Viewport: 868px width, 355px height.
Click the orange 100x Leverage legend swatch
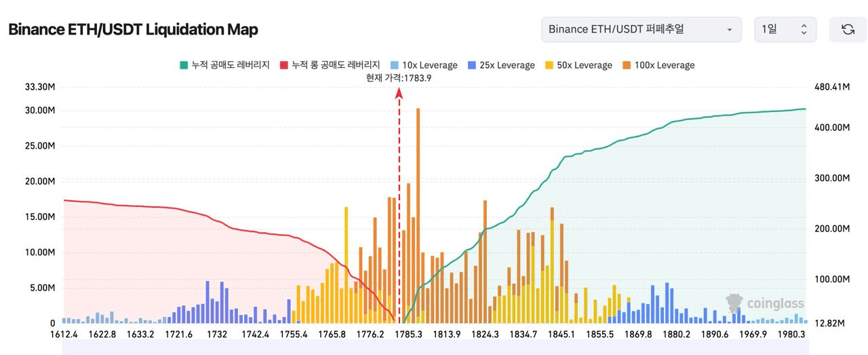coord(625,65)
